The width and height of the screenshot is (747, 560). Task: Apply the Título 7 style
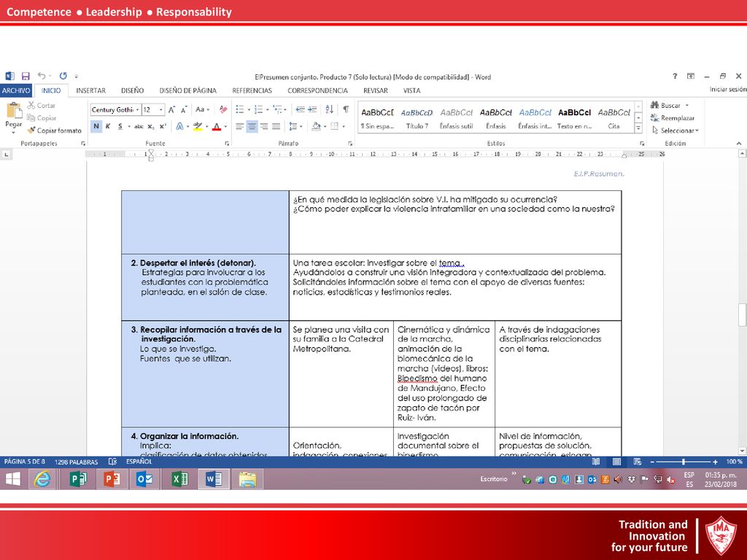[x=417, y=117]
